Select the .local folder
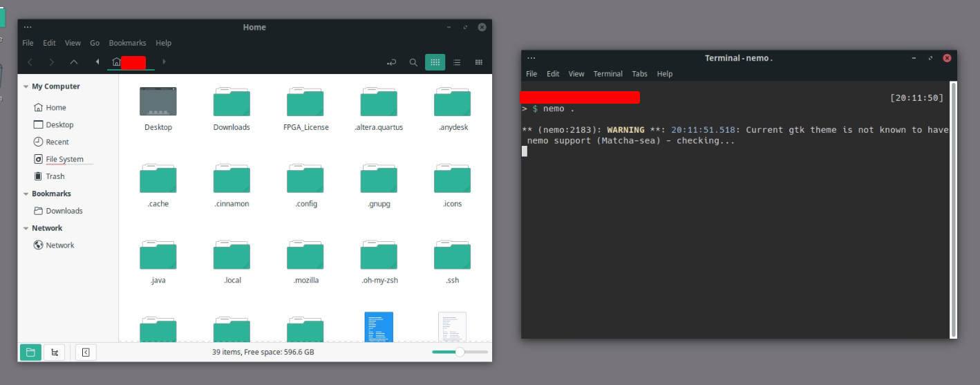 tap(232, 255)
